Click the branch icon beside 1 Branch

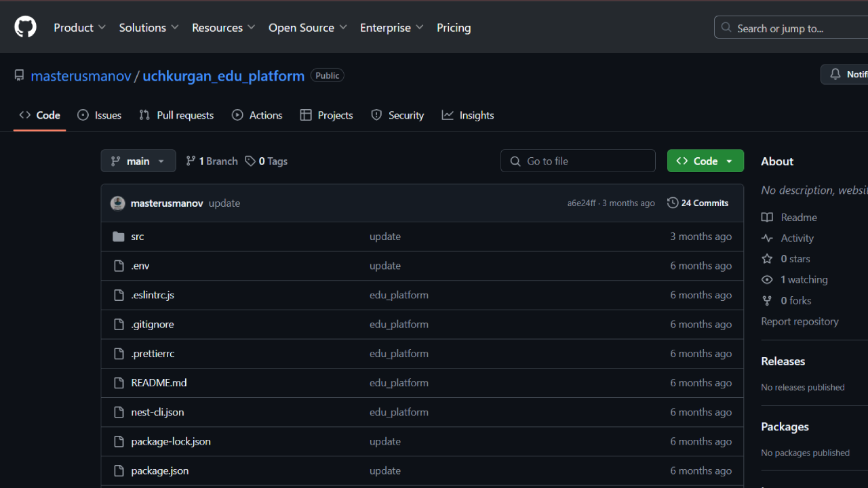click(x=191, y=161)
